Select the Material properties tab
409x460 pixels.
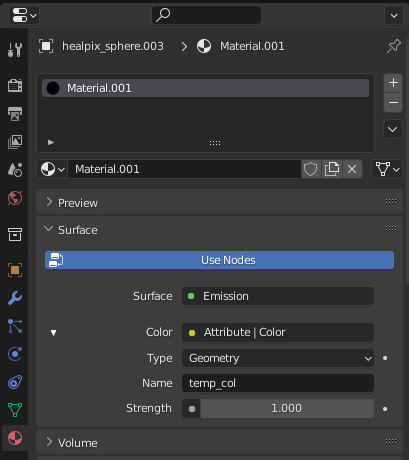pyautogui.click(x=15, y=438)
